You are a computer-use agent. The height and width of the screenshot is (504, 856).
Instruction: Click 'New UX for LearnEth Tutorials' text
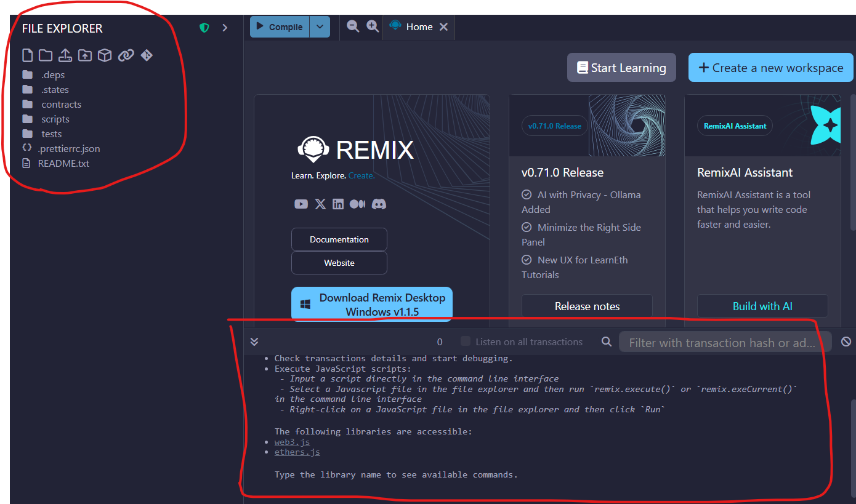coord(575,267)
